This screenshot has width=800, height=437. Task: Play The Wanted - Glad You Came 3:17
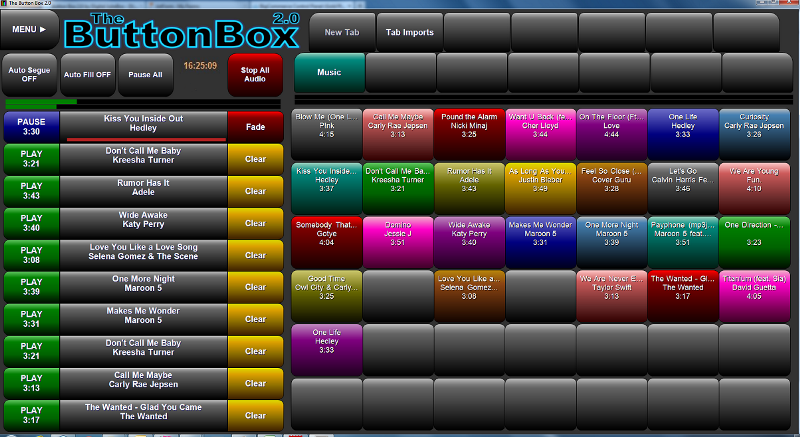coord(31,415)
